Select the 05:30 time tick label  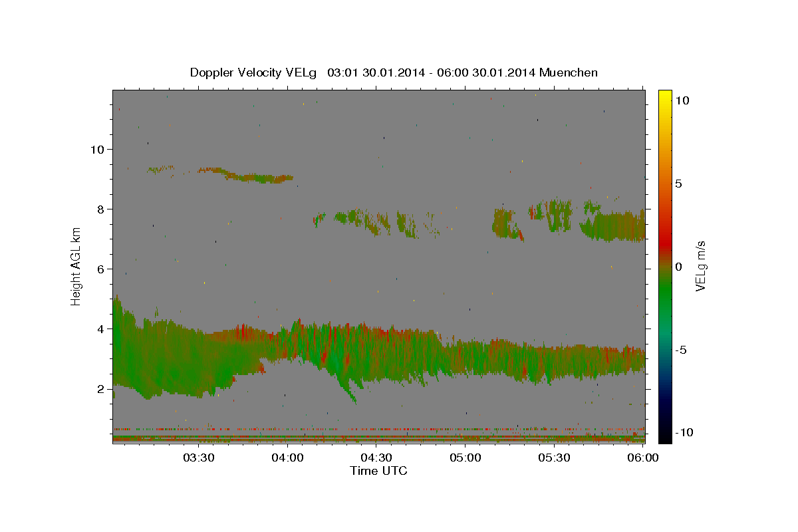(x=554, y=458)
